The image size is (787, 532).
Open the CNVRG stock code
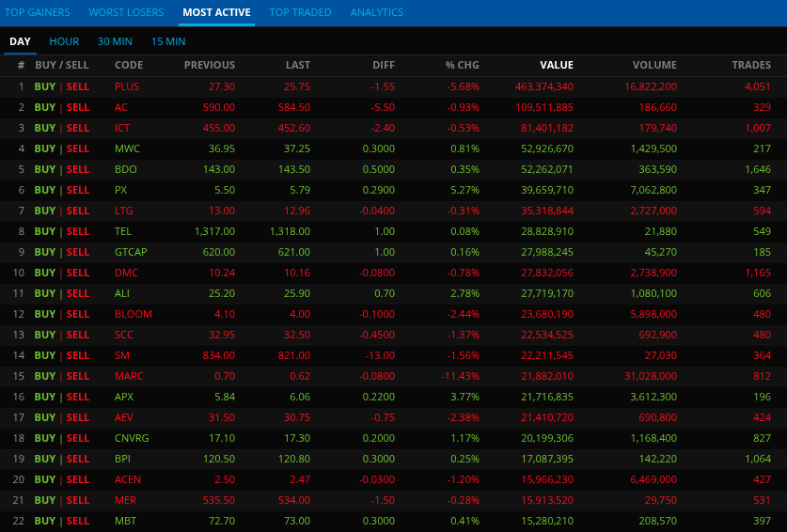[x=132, y=438]
